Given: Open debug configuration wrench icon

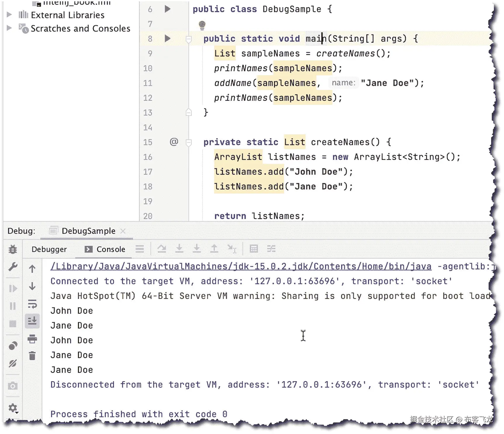Looking at the screenshot, I should [x=13, y=267].
